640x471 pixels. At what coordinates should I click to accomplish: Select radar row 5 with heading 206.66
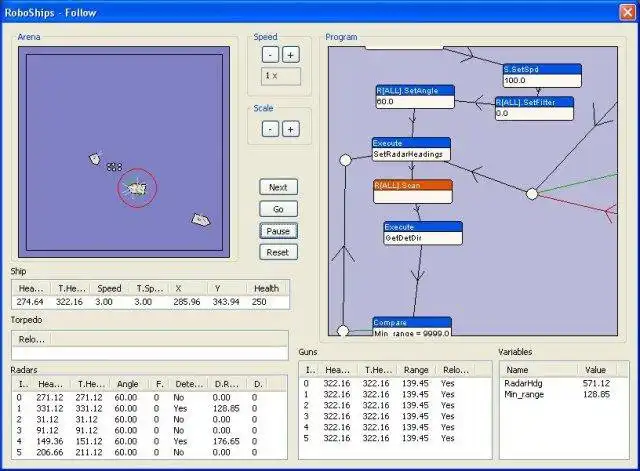click(149, 452)
